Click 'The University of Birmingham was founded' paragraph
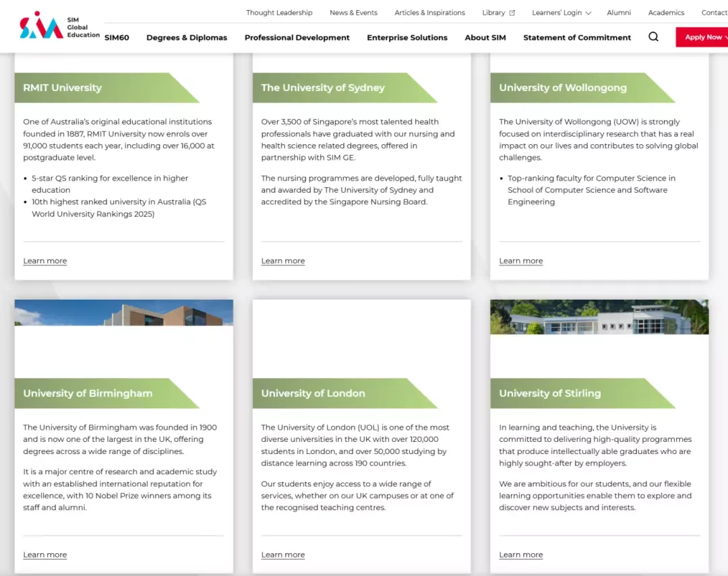Screen dimensions: 728x576 pyautogui.click(x=120, y=439)
